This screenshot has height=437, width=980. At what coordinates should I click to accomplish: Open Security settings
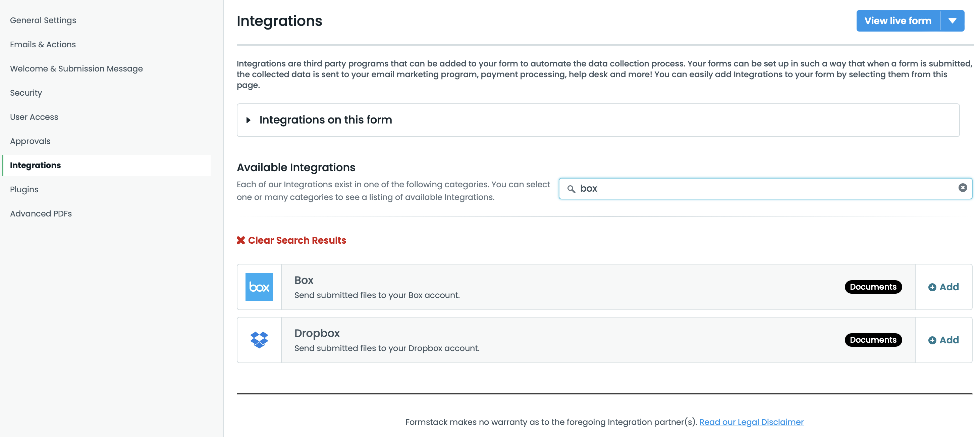pos(26,93)
